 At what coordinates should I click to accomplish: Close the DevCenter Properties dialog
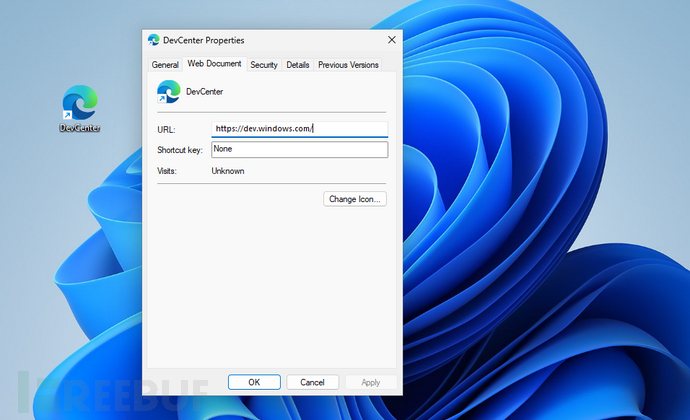[391, 40]
